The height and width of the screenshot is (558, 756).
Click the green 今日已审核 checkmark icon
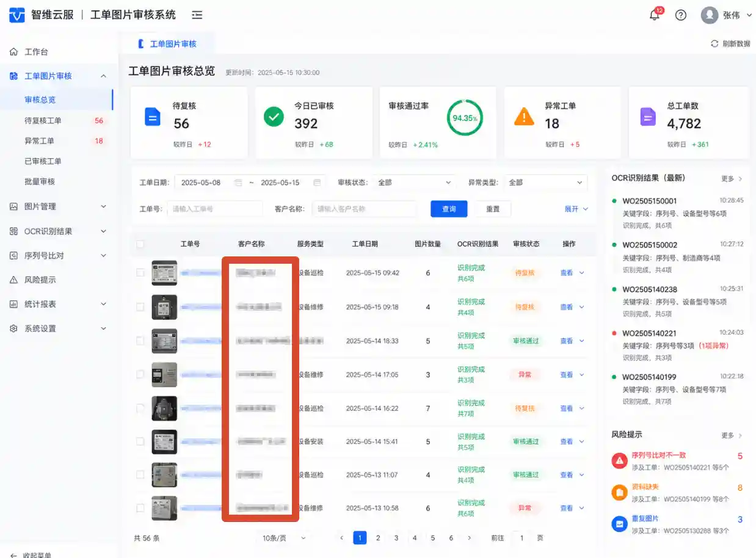point(274,116)
